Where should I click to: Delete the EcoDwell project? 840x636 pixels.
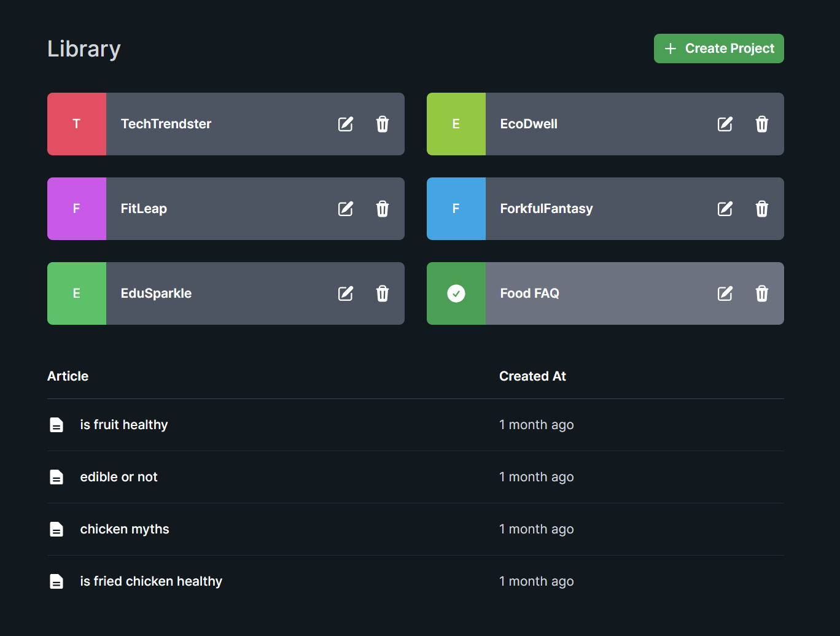pos(762,124)
